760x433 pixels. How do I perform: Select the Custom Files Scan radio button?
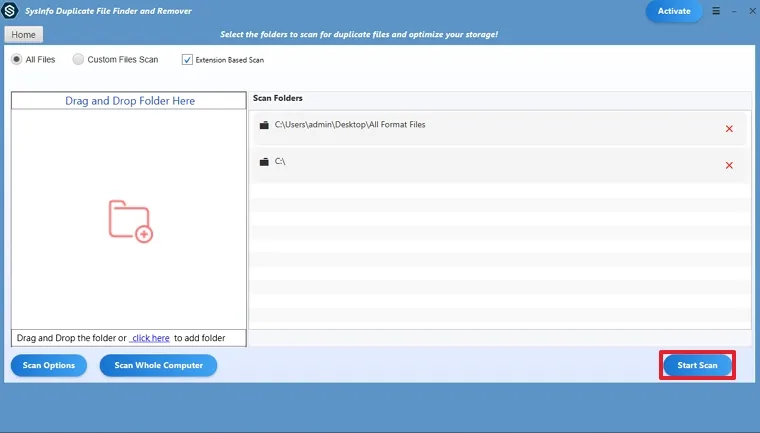coord(78,59)
